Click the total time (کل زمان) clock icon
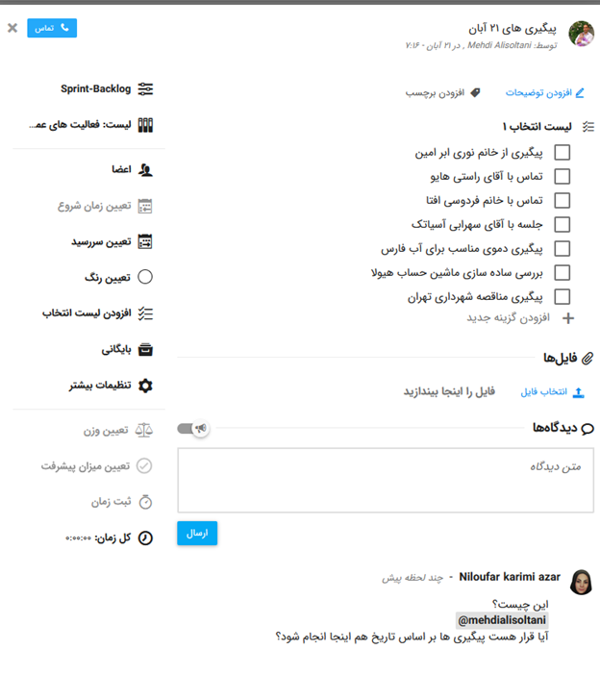Viewport: 600px width, 700px height. click(x=145, y=538)
